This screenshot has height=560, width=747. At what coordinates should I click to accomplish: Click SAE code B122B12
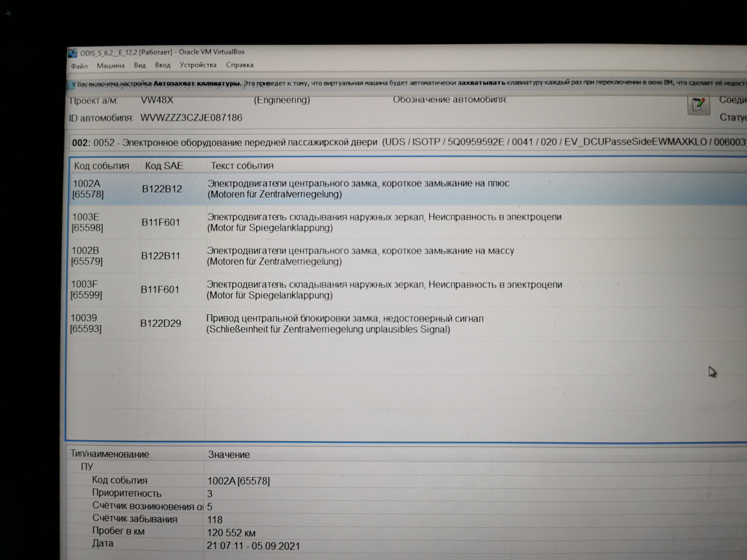coord(162,189)
